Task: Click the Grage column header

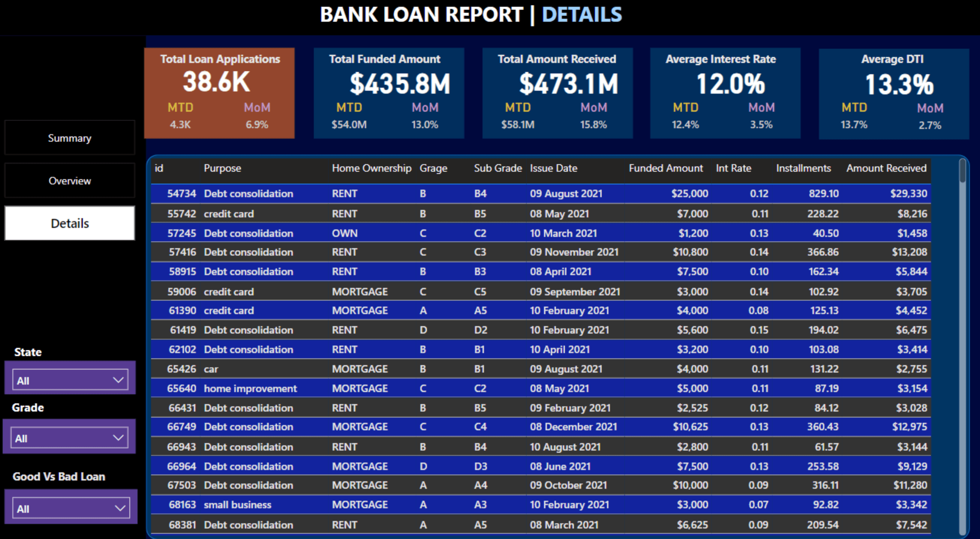Action: pos(433,168)
